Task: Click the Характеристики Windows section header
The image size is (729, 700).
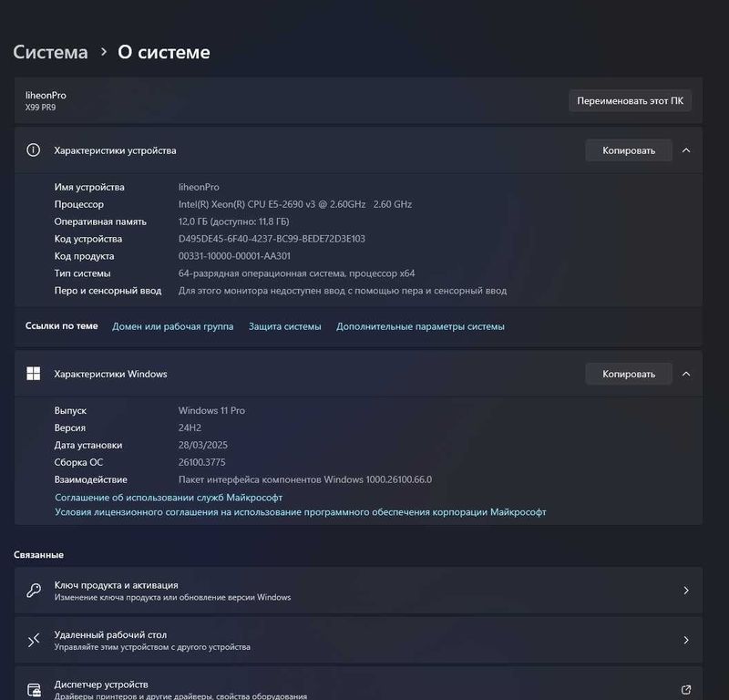Action: pyautogui.click(x=358, y=374)
